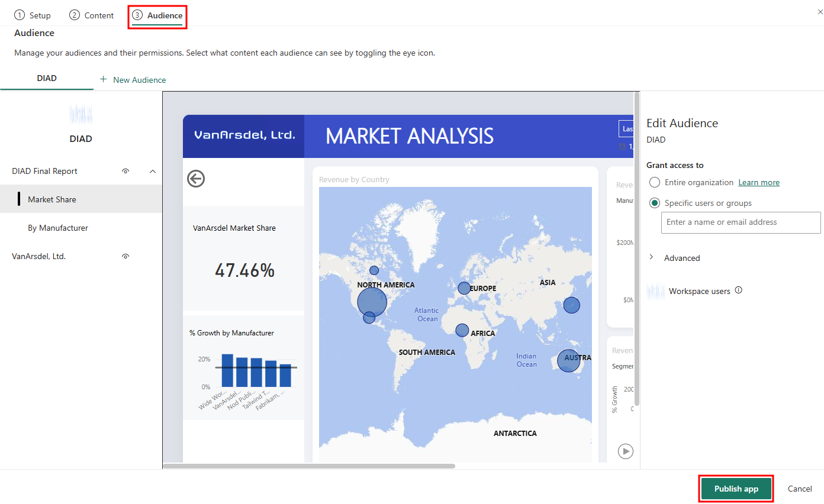Toggle visibility of DIAD Final Report
Screen dimensions: 824x504
coord(125,171)
